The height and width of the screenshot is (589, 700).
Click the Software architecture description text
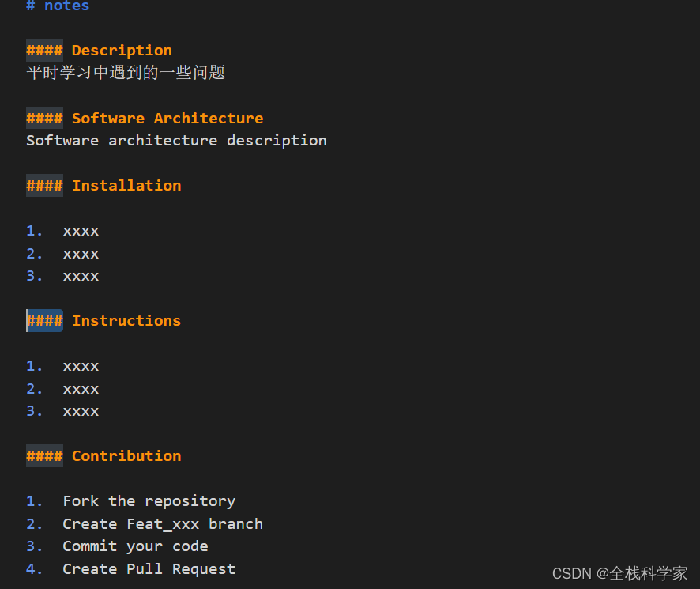[x=176, y=140]
